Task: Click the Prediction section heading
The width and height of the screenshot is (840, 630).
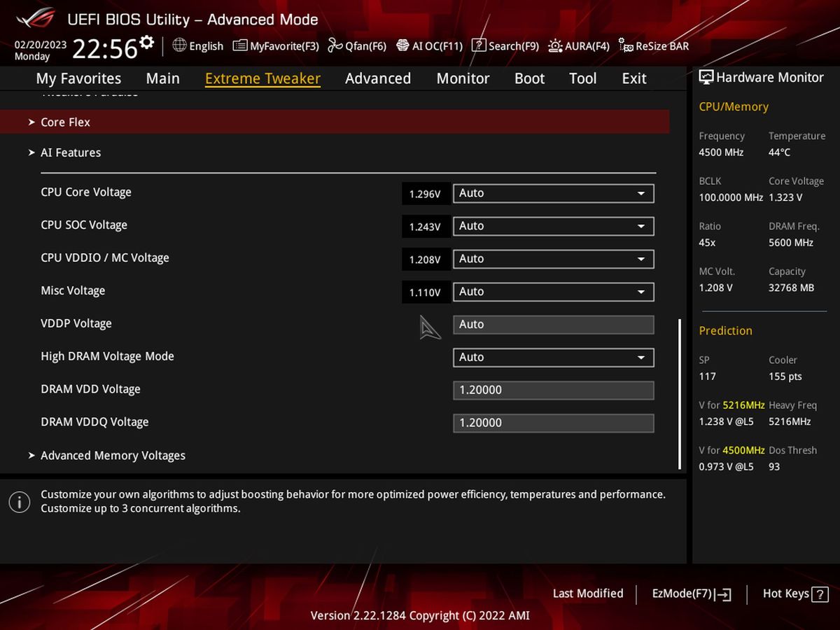Action: (725, 331)
